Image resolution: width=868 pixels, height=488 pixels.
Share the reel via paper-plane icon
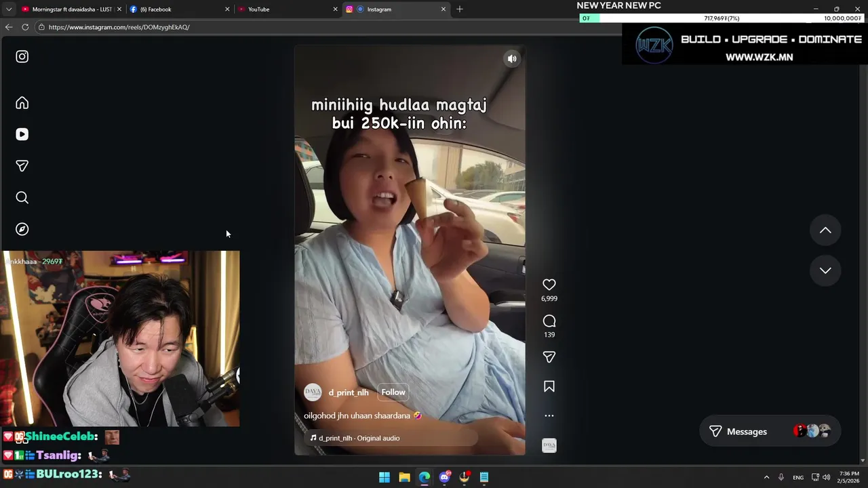[x=549, y=357]
